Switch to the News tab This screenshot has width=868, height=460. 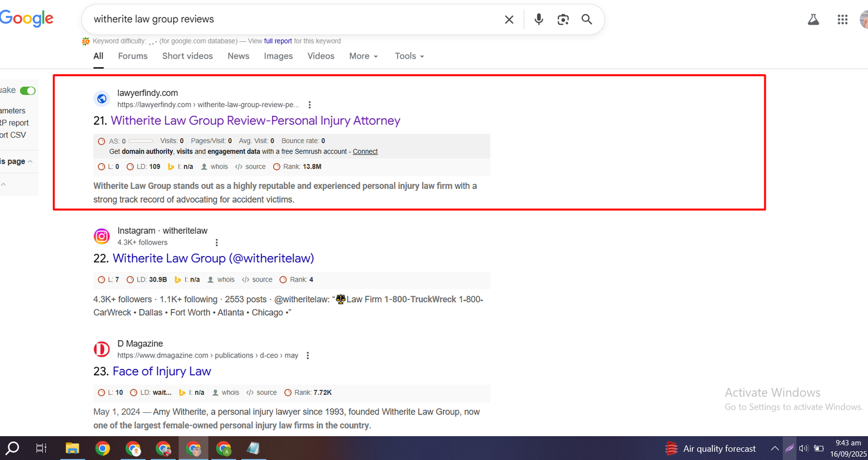[238, 56]
